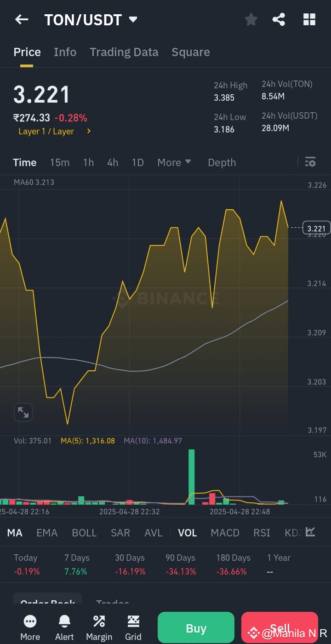The image size is (331, 644).
Task: Expand chart to fullscreen
Action: click(23, 412)
